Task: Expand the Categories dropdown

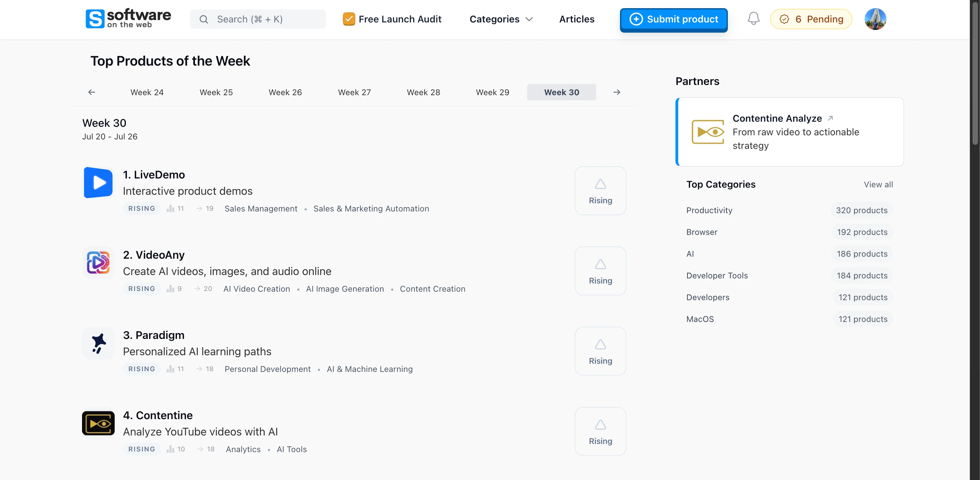Action: [501, 19]
